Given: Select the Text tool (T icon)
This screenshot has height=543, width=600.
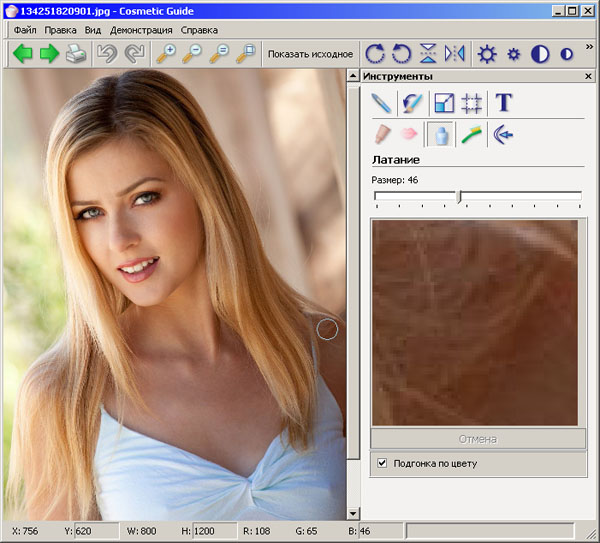Looking at the screenshot, I should (504, 103).
